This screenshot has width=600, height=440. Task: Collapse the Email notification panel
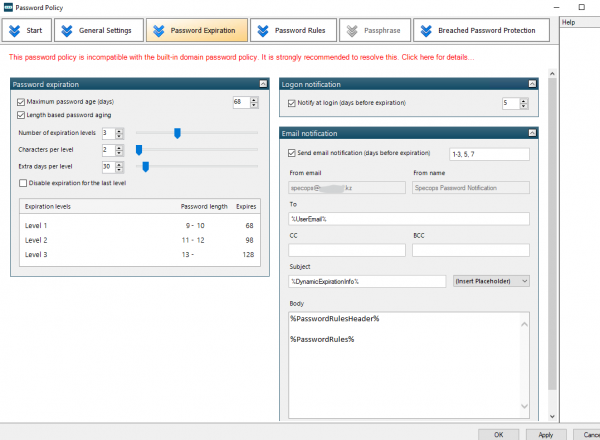pos(537,133)
